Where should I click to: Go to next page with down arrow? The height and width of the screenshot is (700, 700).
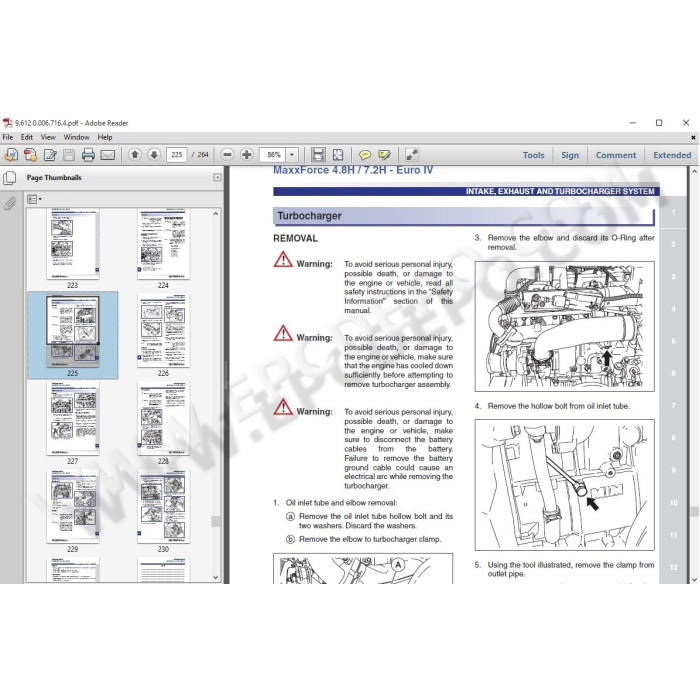(x=154, y=155)
